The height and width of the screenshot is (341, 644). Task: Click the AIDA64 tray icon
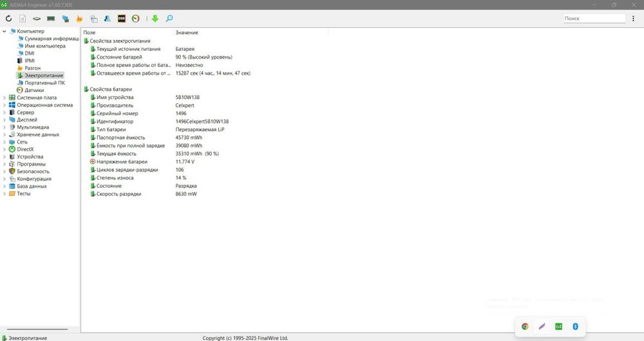[x=558, y=327]
